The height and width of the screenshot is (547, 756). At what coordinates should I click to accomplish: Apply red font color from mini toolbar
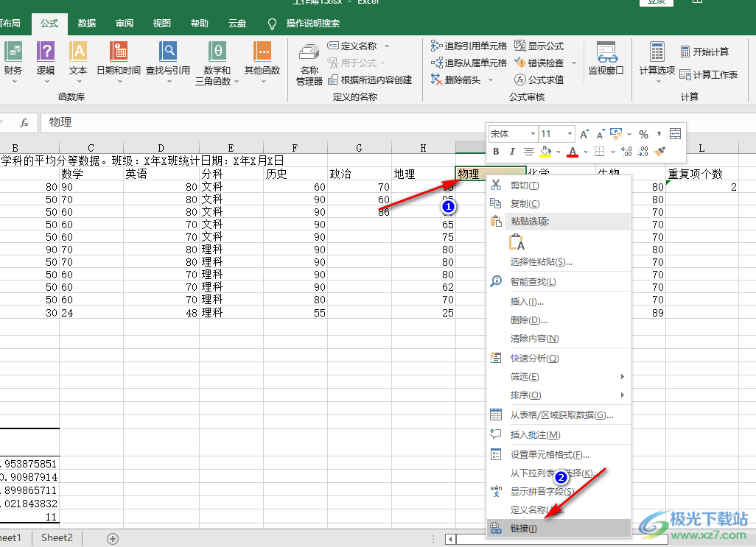click(x=573, y=152)
